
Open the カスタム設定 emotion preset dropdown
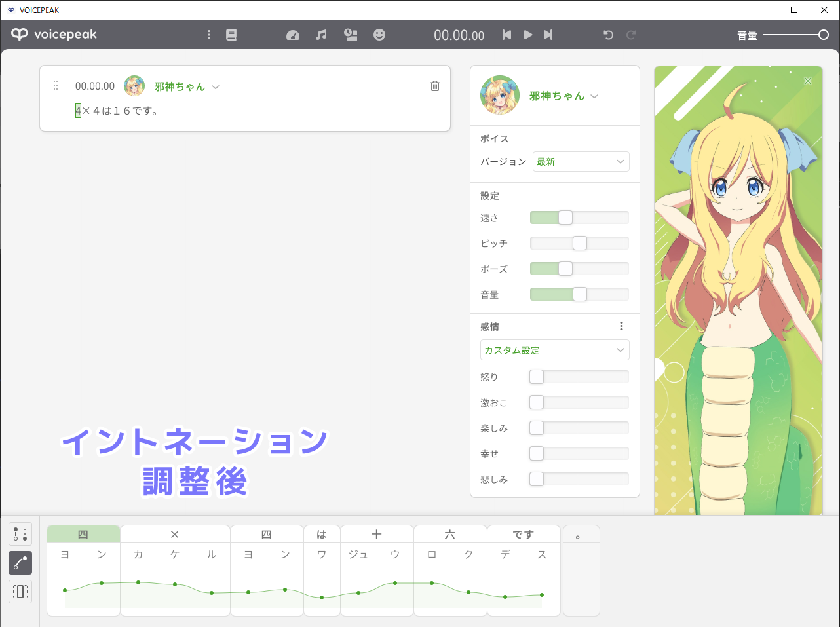click(x=555, y=350)
